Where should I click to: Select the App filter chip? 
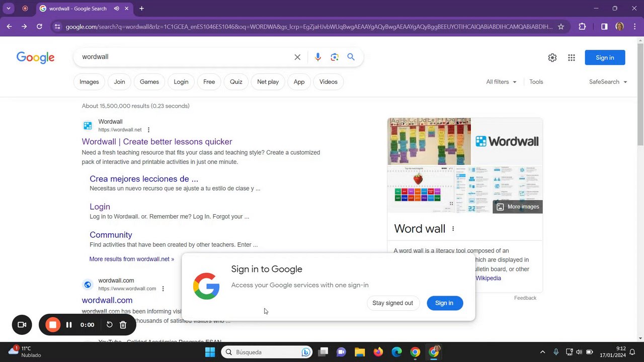[x=299, y=82]
